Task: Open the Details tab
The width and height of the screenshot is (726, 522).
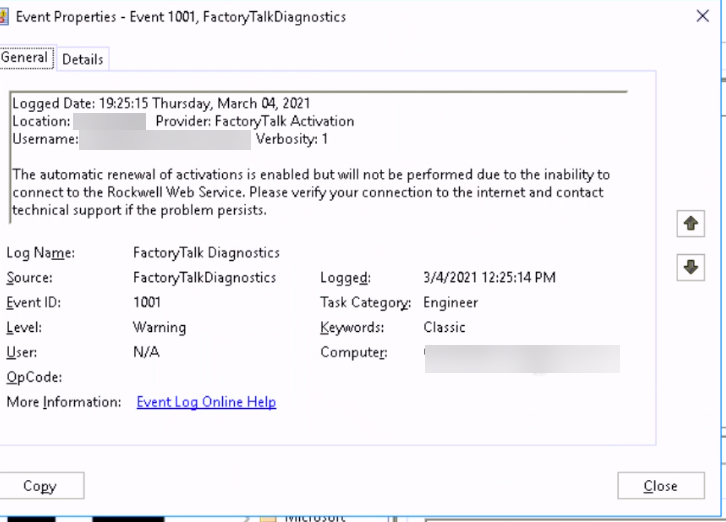Action: click(82, 59)
